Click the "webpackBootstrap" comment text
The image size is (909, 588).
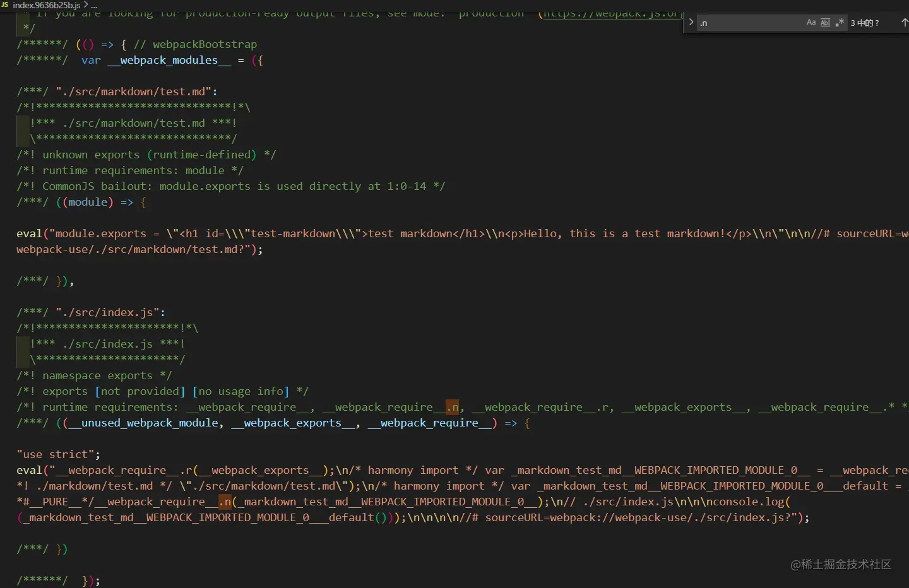(x=205, y=44)
